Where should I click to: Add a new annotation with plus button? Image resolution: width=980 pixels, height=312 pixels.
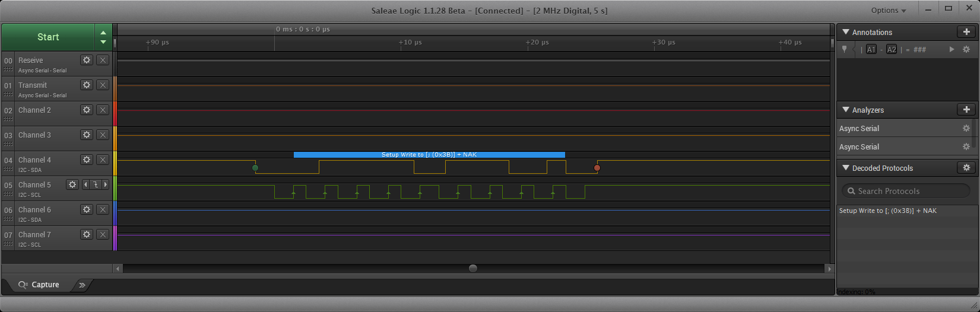click(x=966, y=32)
